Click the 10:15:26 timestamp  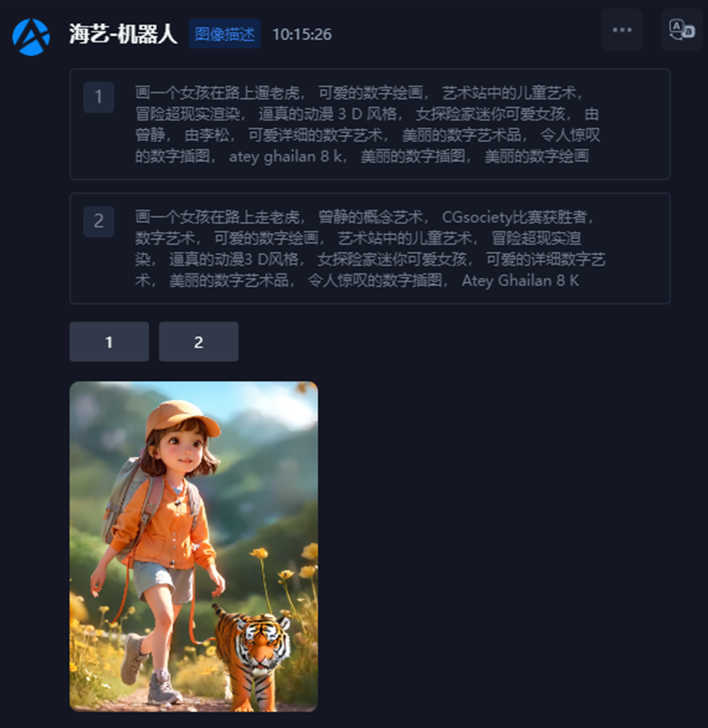click(301, 34)
